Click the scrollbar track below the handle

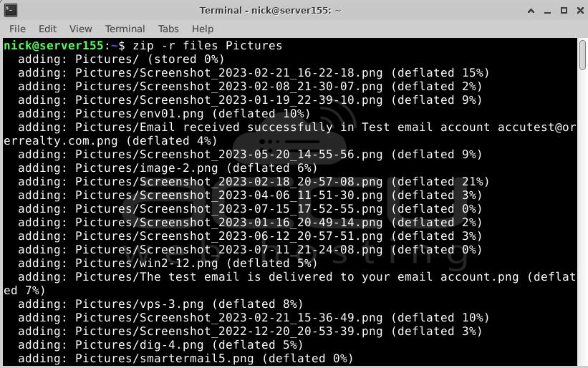pyautogui.click(x=582, y=218)
